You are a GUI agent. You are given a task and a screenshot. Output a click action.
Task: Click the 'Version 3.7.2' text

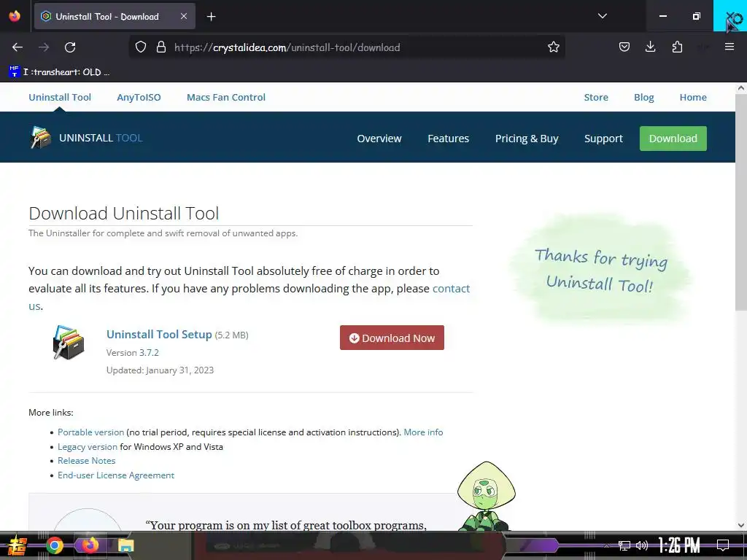point(133,353)
